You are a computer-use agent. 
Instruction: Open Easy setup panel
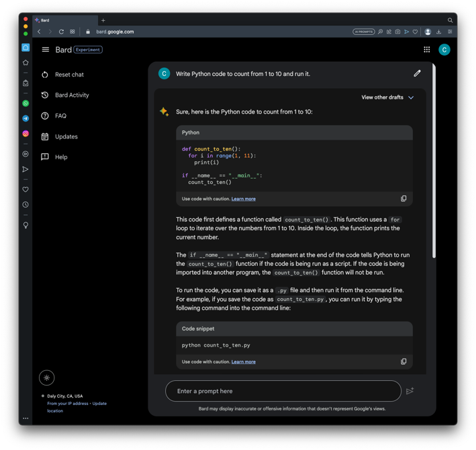pyautogui.click(x=450, y=32)
